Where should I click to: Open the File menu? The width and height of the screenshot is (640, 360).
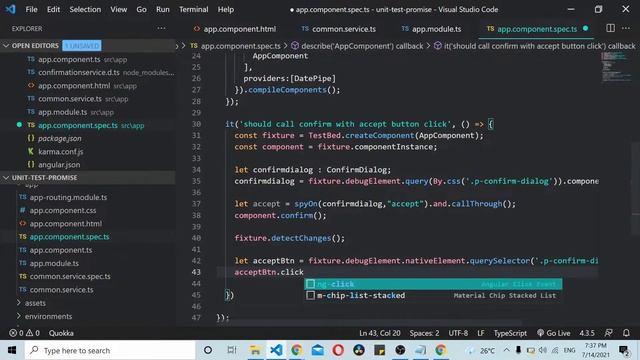[31, 9]
